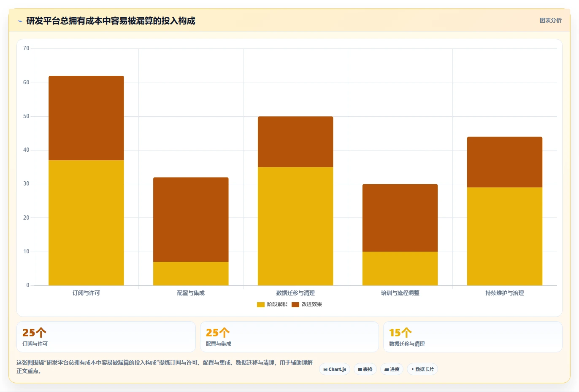The image size is (579, 392).
Task: Click the y-axis tick value 40
Action: click(x=26, y=150)
